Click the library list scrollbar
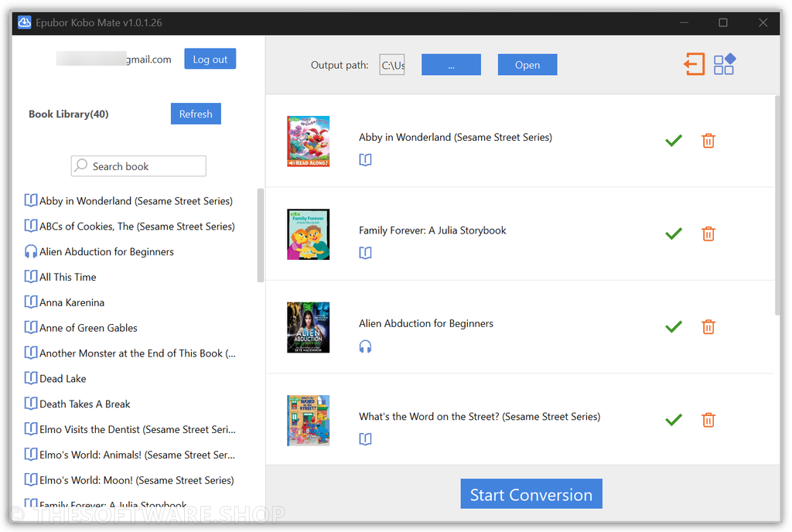Image resolution: width=792 pixels, height=532 pixels. point(261,235)
